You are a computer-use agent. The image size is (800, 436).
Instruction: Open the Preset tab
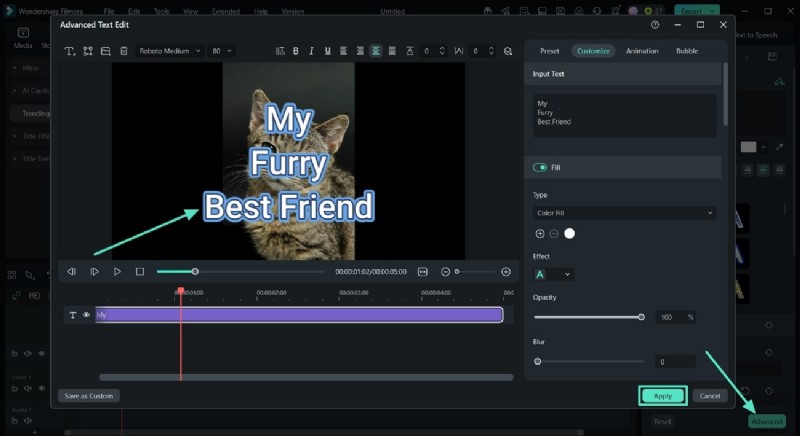550,51
